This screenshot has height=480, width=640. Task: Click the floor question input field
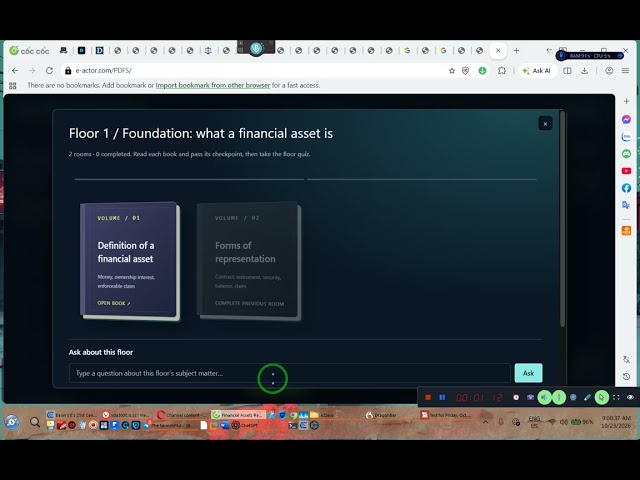click(289, 373)
